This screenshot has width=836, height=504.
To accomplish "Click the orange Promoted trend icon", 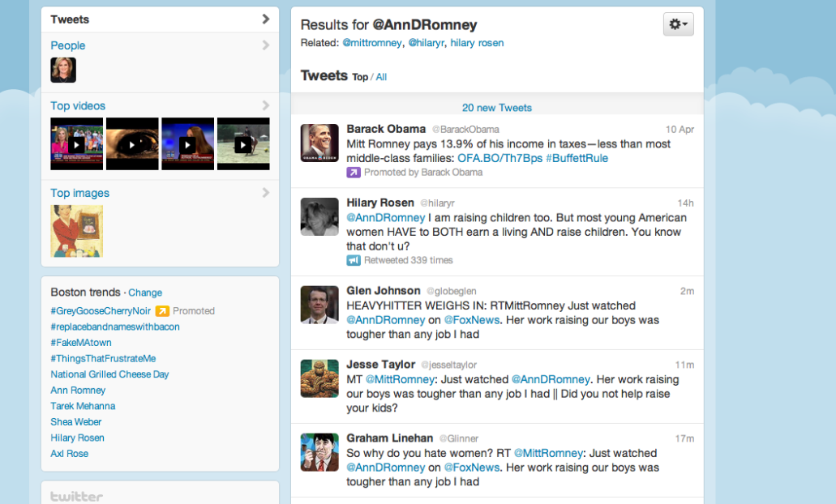I will pos(162,311).
